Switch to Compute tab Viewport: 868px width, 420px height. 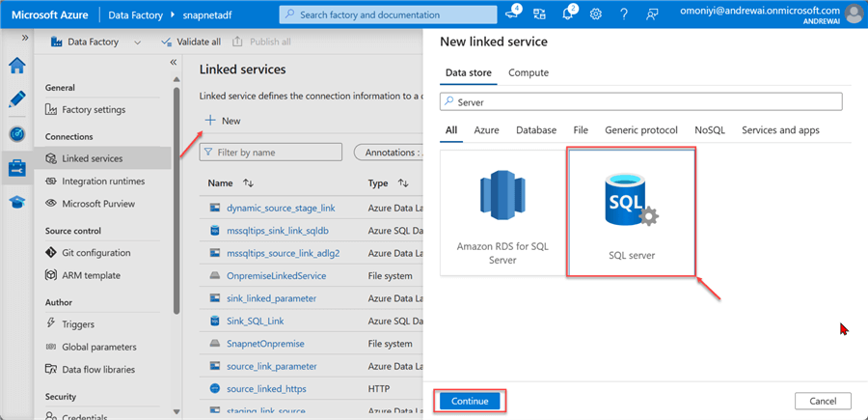[x=529, y=72]
